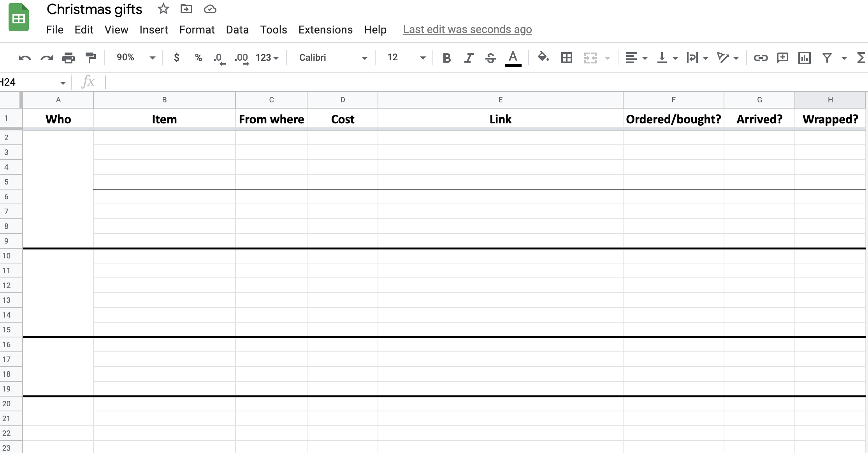Insert a chart using toolbar icon
This screenshot has width=868, height=453.
point(804,58)
